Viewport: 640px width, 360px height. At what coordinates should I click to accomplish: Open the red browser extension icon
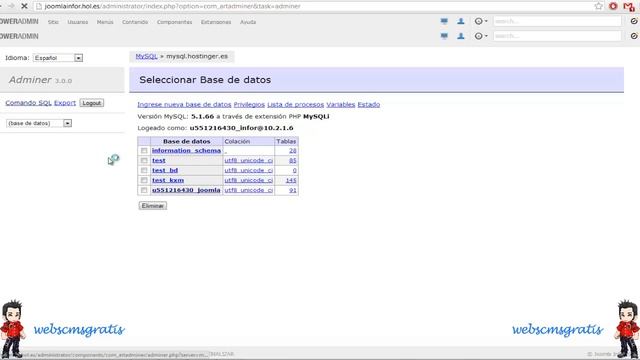click(x=613, y=6)
